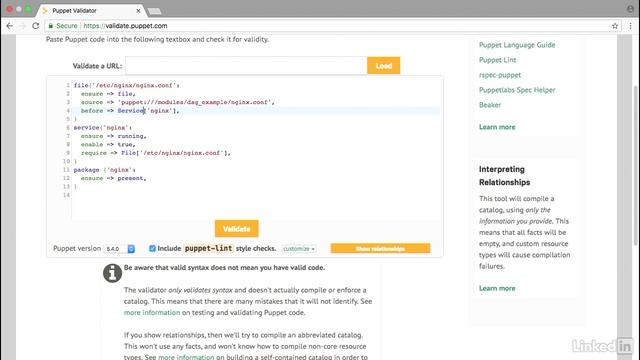Click the Show relationships button
This screenshot has height=360, width=640.
380,248
